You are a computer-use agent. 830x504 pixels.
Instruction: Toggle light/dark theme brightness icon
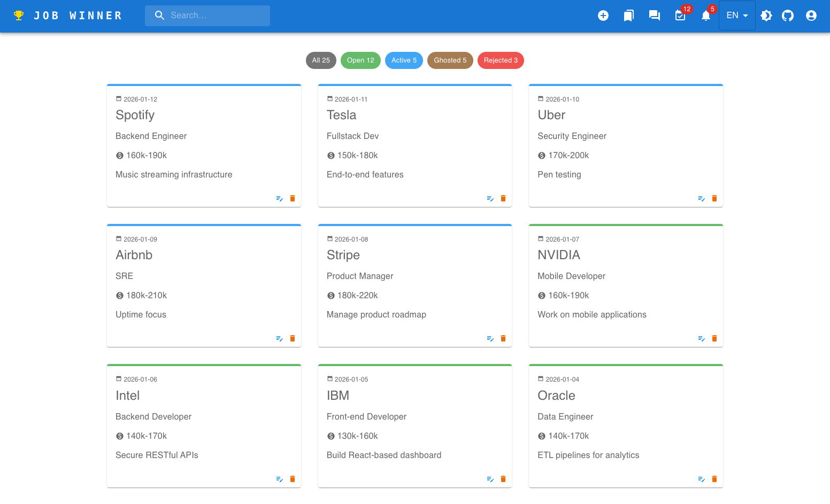[766, 15]
